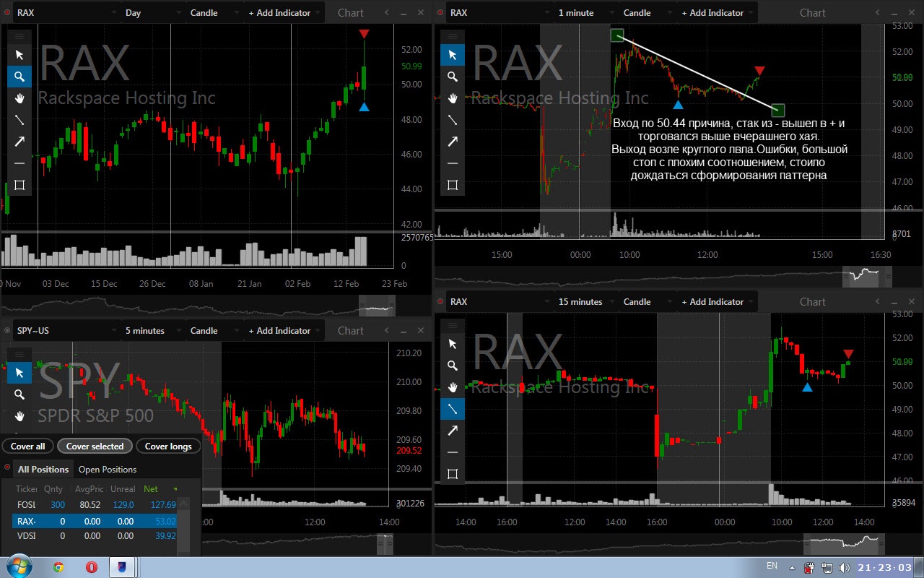Select the horizontal line tool in 1 minute chart

tap(453, 163)
